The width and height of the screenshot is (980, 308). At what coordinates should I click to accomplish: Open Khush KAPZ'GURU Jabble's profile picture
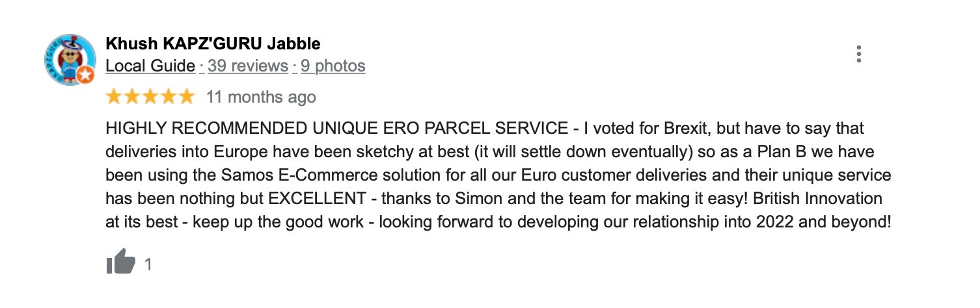69,59
